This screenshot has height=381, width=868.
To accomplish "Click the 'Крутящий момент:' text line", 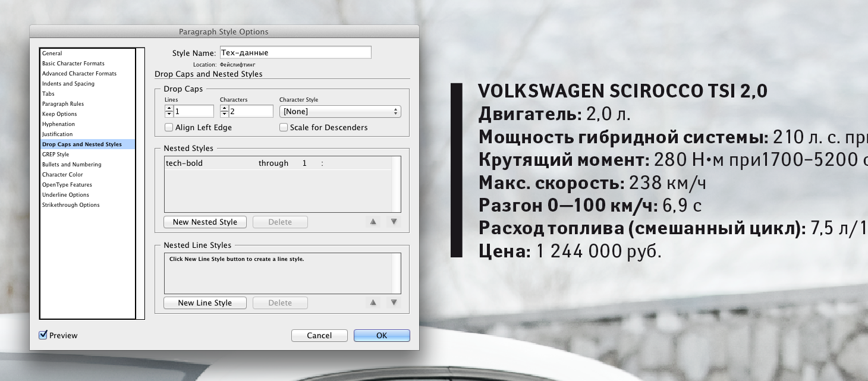I will (x=673, y=160).
